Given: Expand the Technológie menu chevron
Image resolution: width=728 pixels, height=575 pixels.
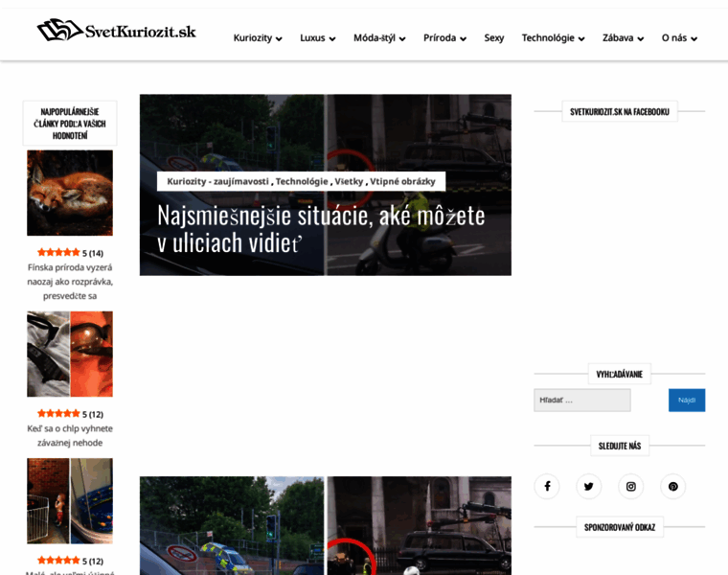Looking at the screenshot, I should pos(581,39).
